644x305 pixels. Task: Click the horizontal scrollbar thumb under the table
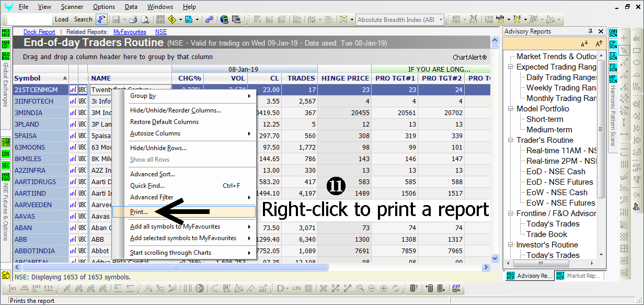pyautogui.click(x=174, y=267)
